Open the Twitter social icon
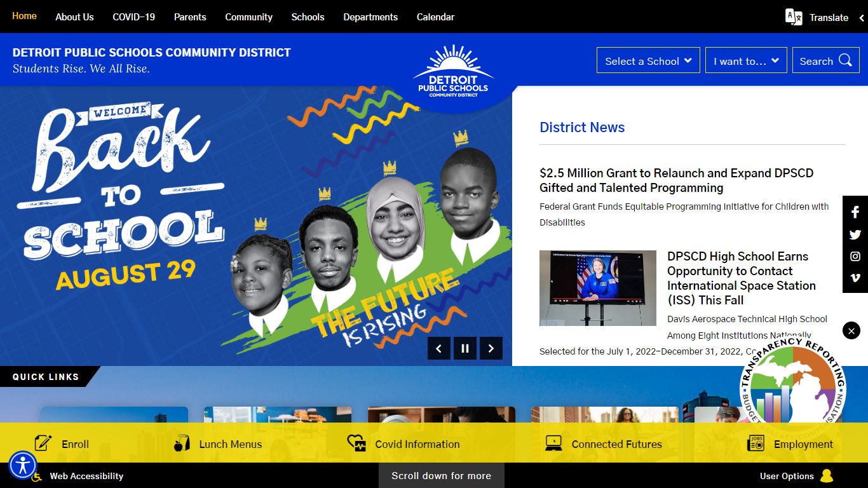The image size is (868, 488). point(855,234)
